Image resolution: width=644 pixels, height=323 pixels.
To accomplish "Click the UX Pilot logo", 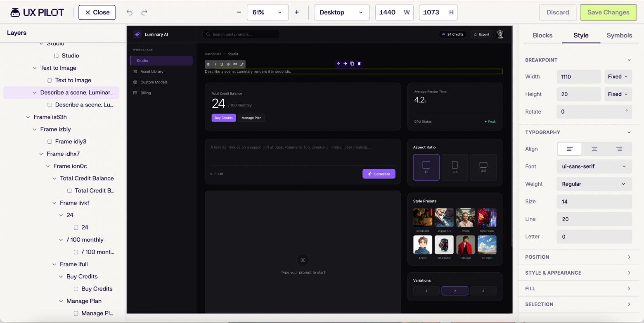I will tap(37, 12).
